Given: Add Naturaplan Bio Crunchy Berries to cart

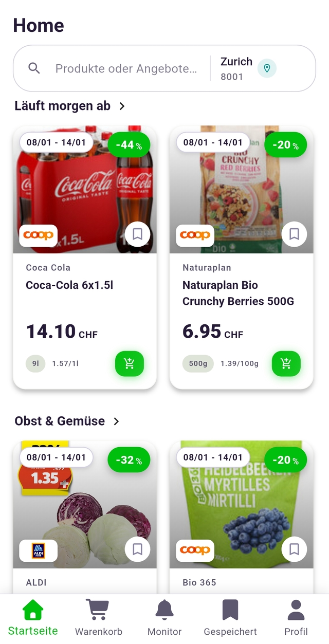Looking at the screenshot, I should click(x=286, y=363).
